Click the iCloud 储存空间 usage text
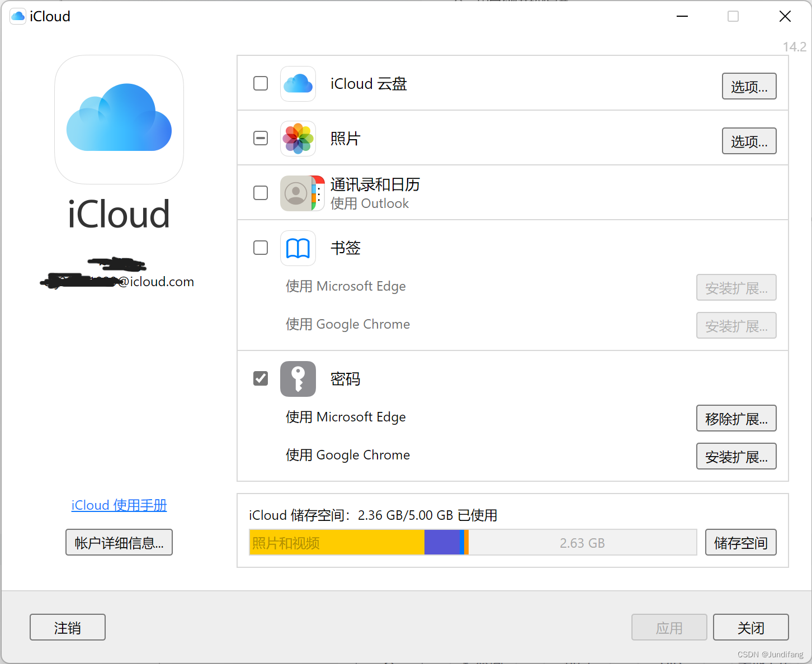Screen dimensions: 812x664 (373, 515)
